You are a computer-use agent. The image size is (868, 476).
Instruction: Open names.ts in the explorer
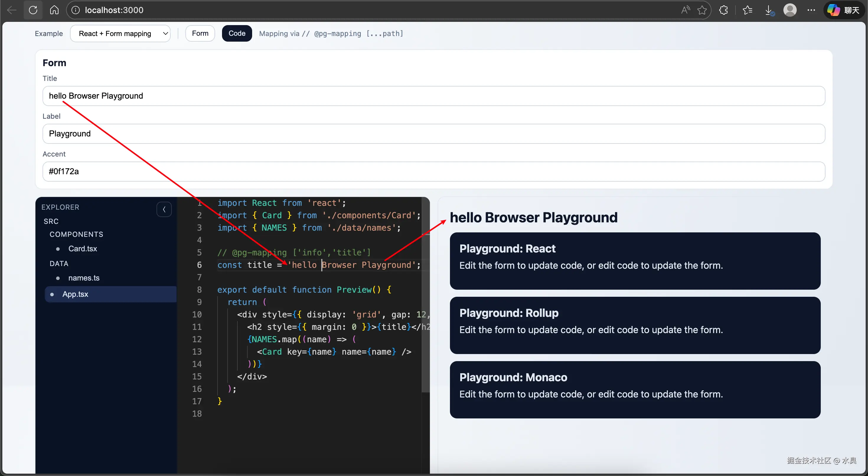tap(84, 278)
